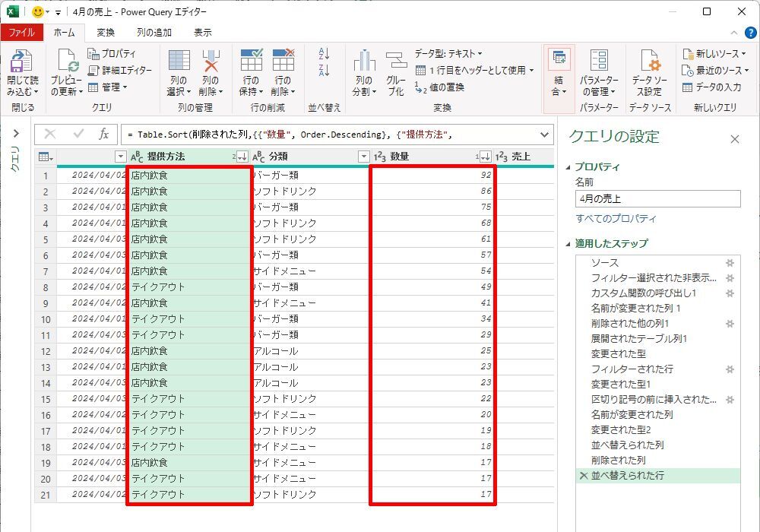The image size is (760, 532).
Task: Click the sort ascending A-Z icon
Action: [x=325, y=54]
